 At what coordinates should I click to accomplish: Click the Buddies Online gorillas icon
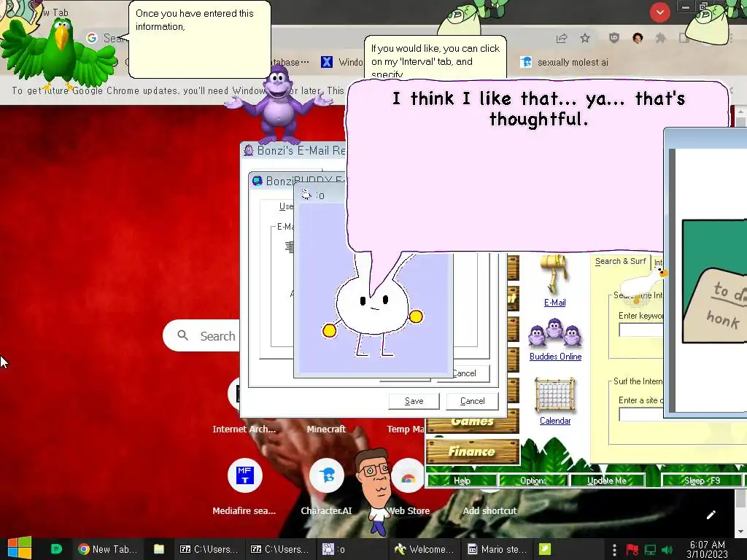click(x=554, y=332)
